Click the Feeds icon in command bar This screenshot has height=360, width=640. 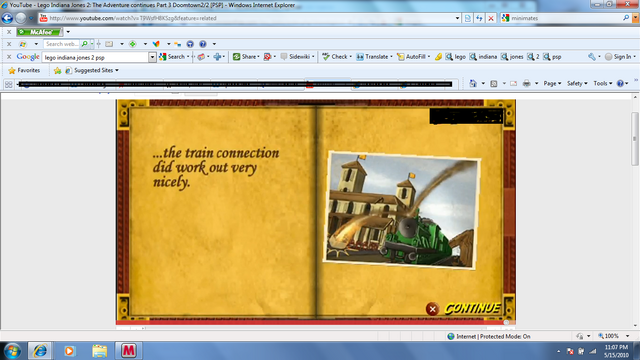click(493, 83)
